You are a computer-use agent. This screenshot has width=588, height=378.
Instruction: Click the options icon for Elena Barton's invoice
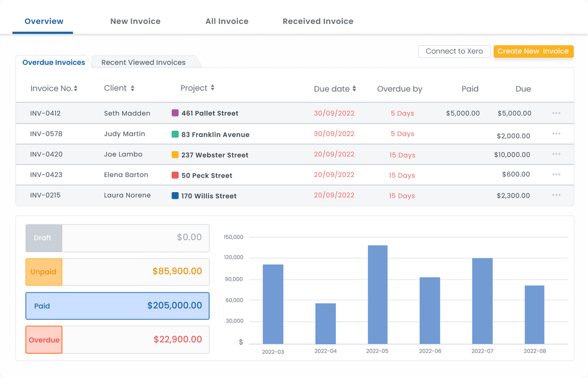point(556,174)
